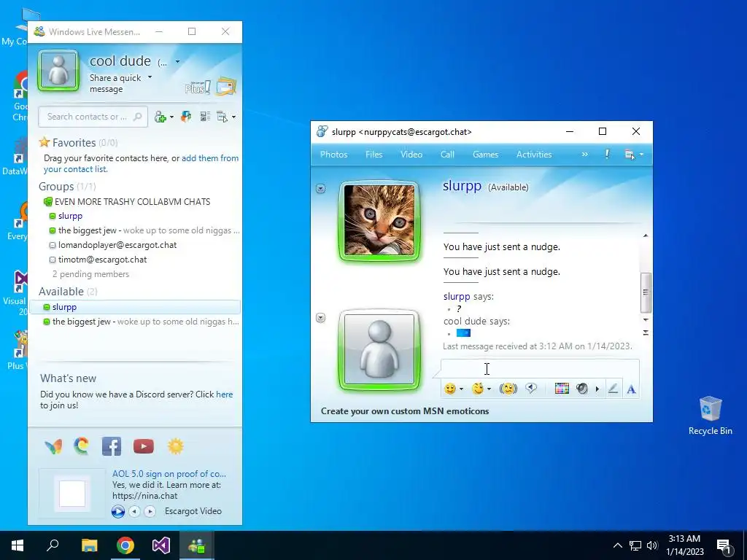Screen dimensions: 747x560
Task: Click into the message input box
Action: 540,369
